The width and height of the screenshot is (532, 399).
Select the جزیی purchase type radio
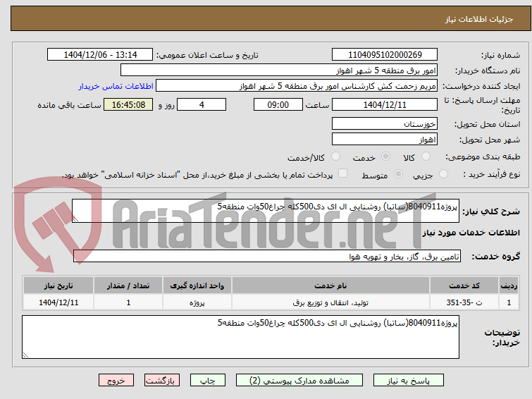point(443,174)
